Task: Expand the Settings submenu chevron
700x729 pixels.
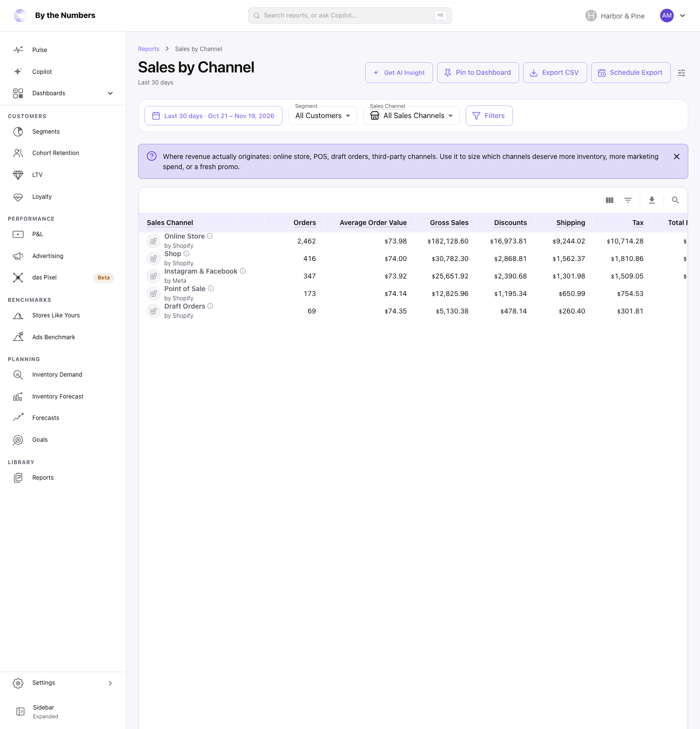Action: click(x=110, y=683)
